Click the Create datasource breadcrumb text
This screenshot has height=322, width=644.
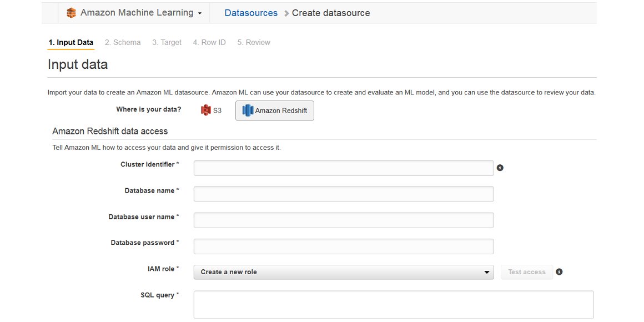(x=331, y=13)
